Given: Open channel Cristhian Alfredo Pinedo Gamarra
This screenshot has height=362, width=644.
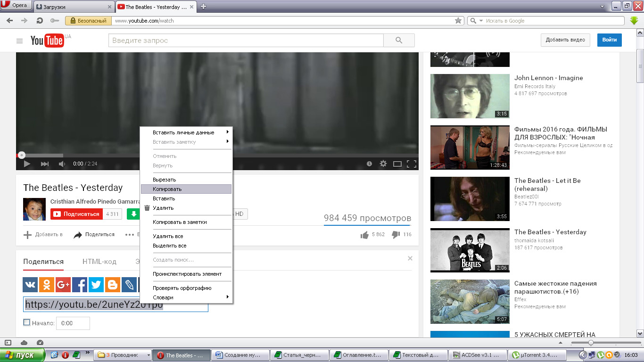Looking at the screenshot, I should point(95,201).
